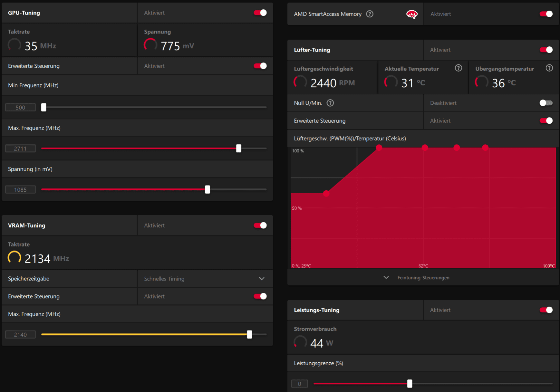Click the Spannung field showing 1085

(x=20, y=190)
